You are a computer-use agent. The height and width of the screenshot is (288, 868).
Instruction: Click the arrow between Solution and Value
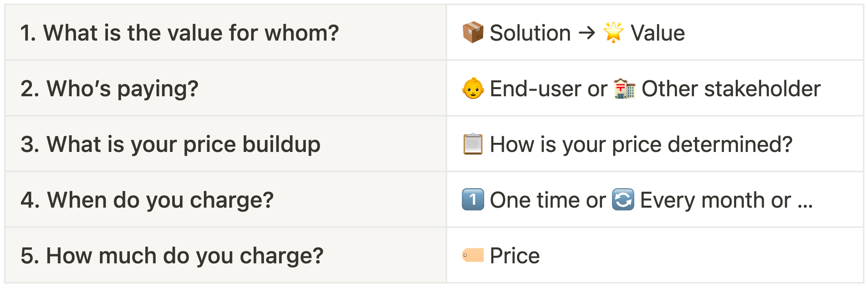[x=587, y=33]
